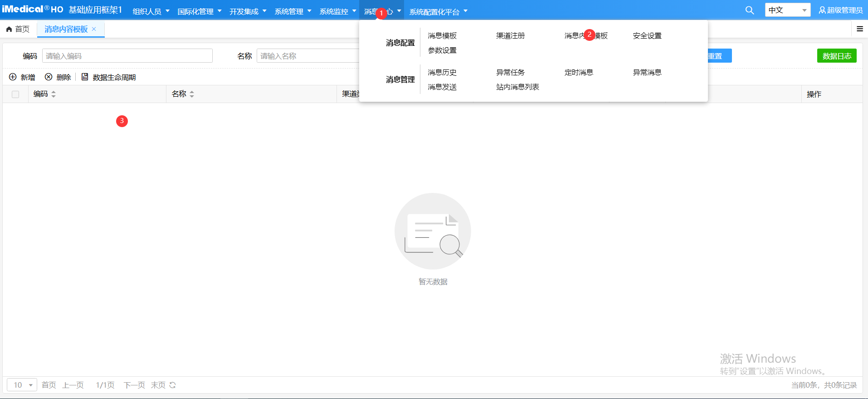Open 数据生命周期 icon button
868x399 pixels.
coord(85,77)
